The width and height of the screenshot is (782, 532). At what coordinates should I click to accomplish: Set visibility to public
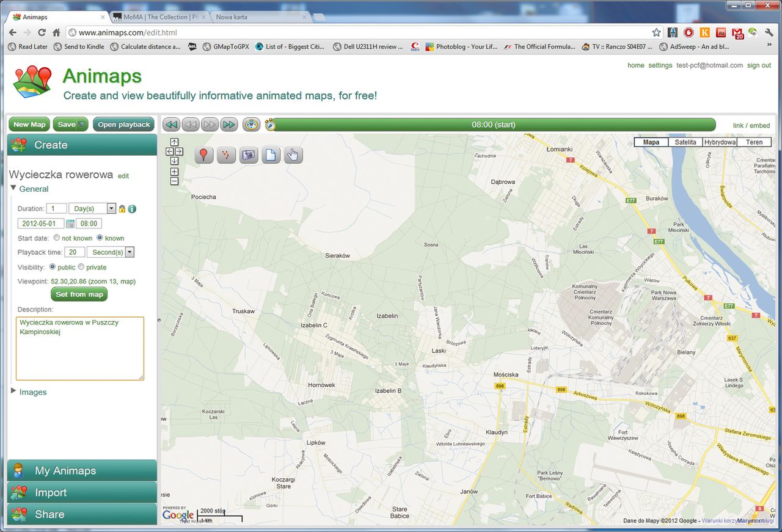click(53, 267)
